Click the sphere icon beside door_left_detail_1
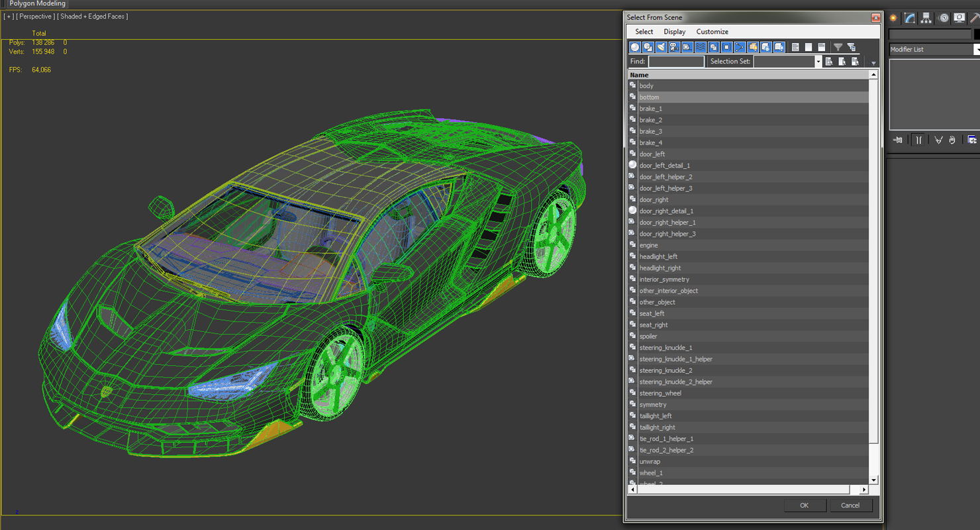The width and height of the screenshot is (980, 530). [x=632, y=165]
